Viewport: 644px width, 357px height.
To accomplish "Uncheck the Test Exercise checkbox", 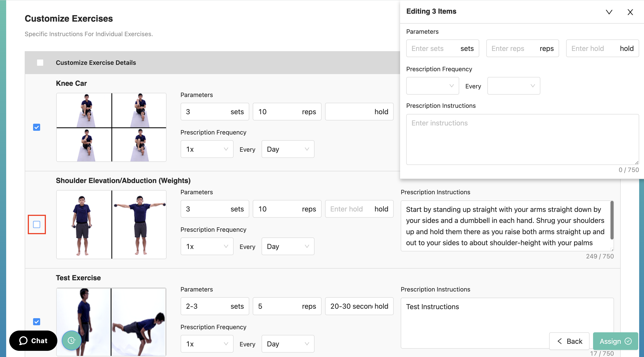I will point(37,321).
